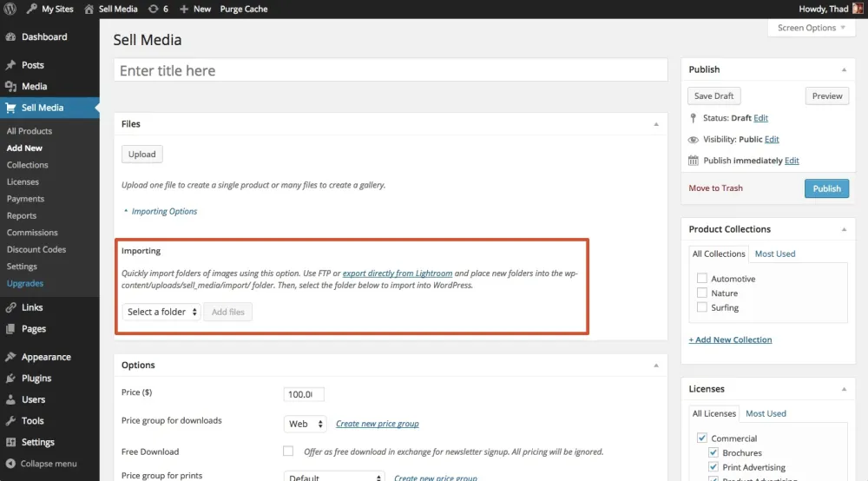Collapse the Product Collections panel
Screen dimensions: 868x481
tap(844, 229)
